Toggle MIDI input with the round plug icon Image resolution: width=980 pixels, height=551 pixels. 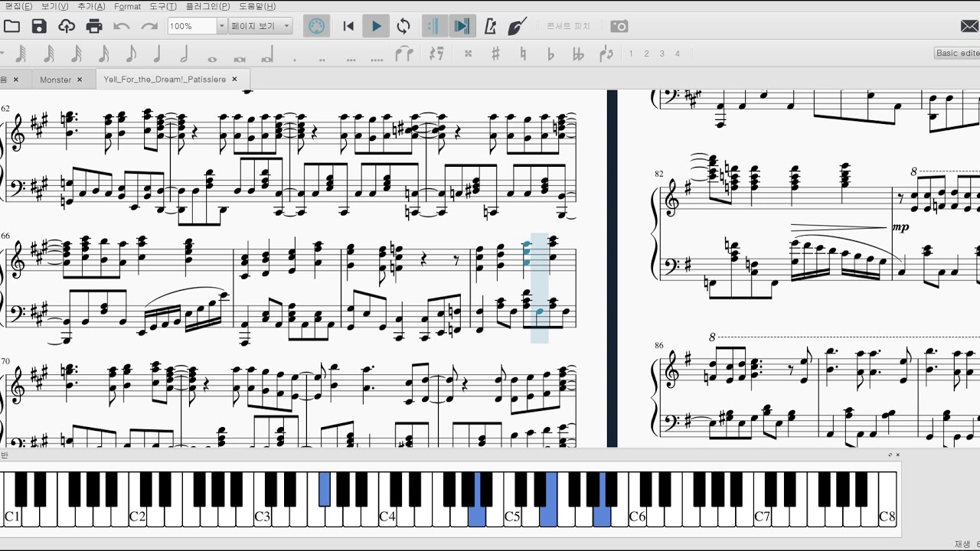pyautogui.click(x=316, y=26)
